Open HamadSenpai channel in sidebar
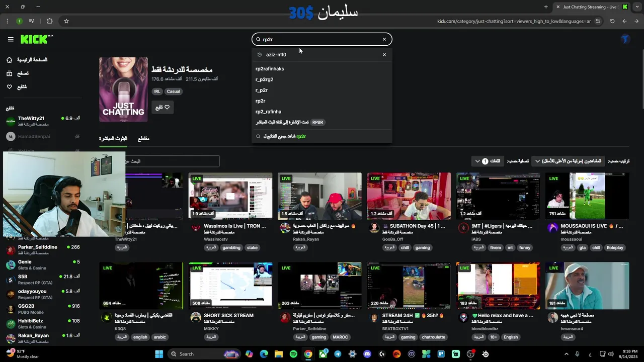This screenshot has width=644, height=362. point(43,136)
